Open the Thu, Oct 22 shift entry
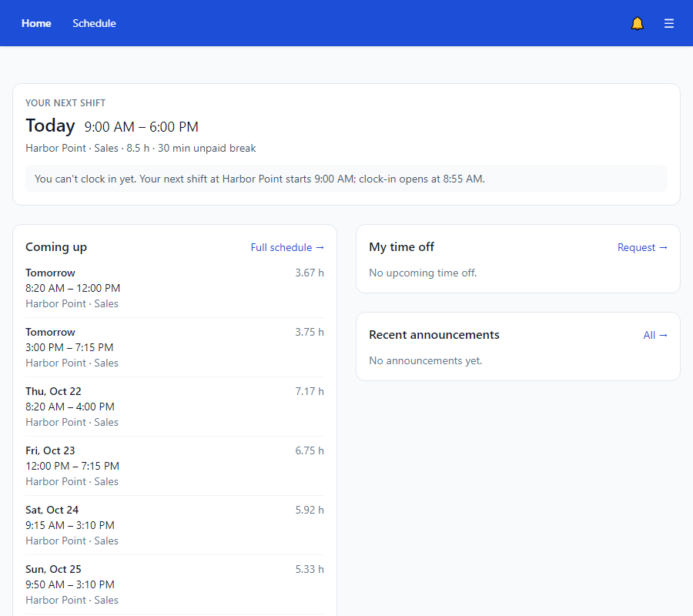This screenshot has width=693, height=616. click(x=175, y=407)
